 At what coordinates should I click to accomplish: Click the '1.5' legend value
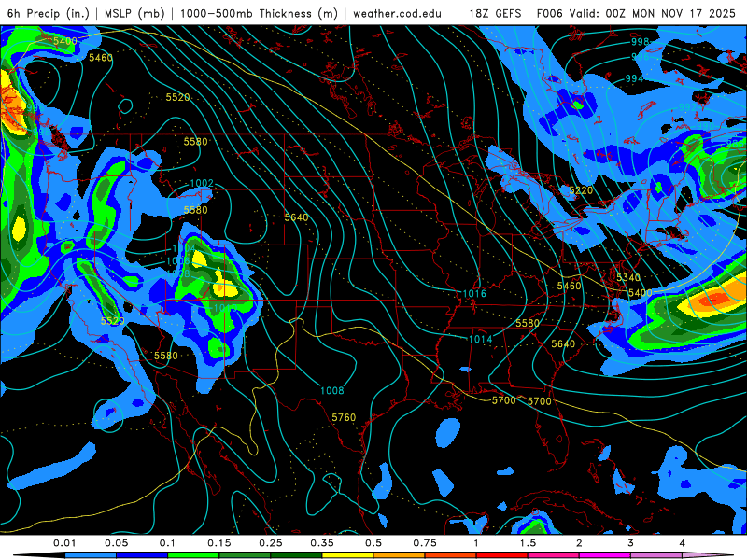coord(528,543)
